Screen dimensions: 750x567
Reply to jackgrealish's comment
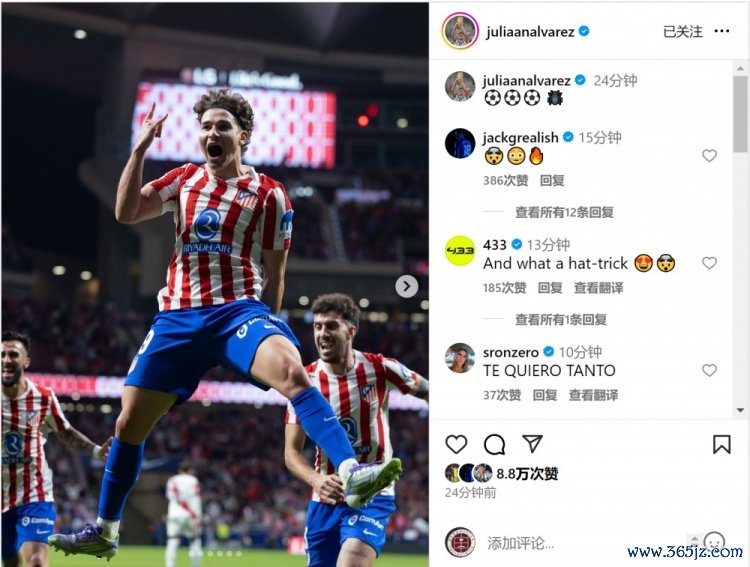(551, 180)
